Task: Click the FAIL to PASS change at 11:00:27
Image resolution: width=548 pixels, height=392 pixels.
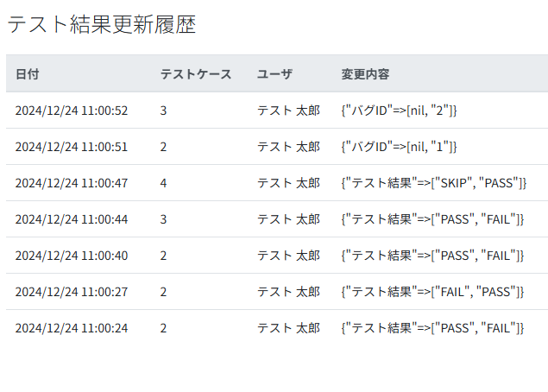Action: tap(432, 292)
